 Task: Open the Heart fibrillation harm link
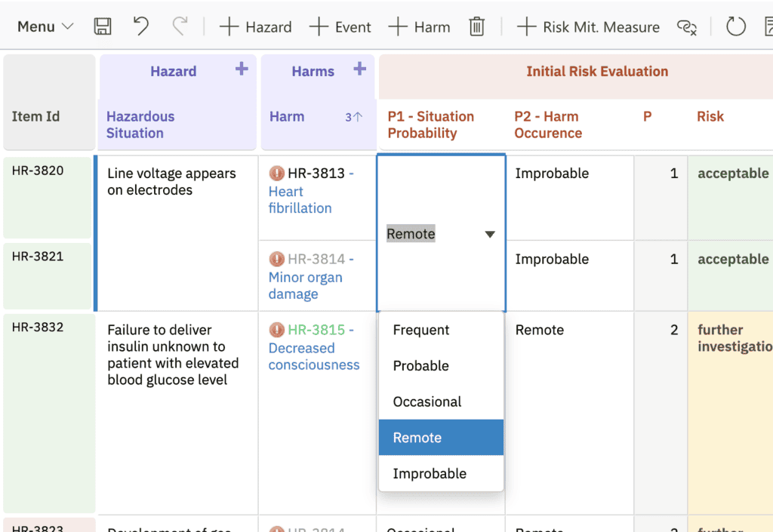pos(300,200)
